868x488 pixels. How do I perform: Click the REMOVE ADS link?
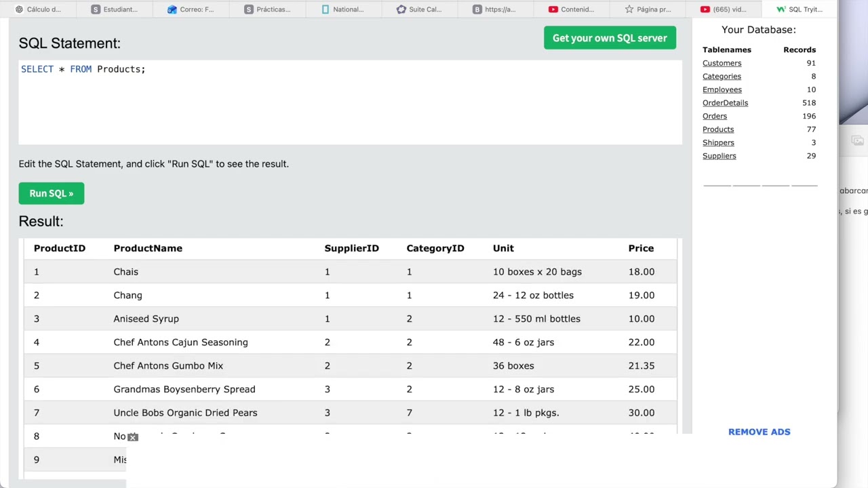(x=759, y=432)
